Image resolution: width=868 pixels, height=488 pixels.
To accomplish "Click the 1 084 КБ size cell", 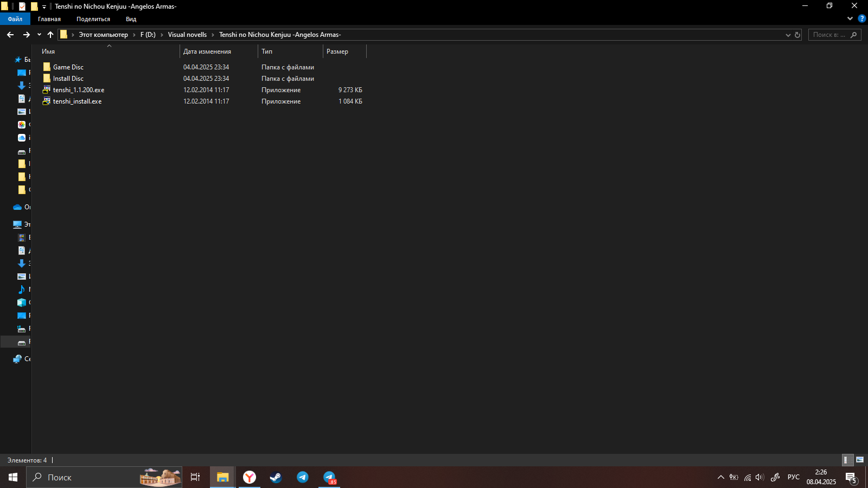I will pos(350,101).
